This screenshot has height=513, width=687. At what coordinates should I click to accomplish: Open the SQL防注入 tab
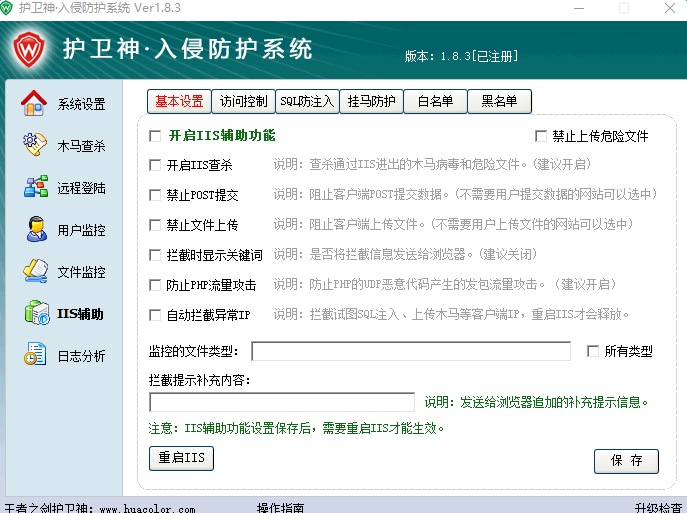coord(307,101)
